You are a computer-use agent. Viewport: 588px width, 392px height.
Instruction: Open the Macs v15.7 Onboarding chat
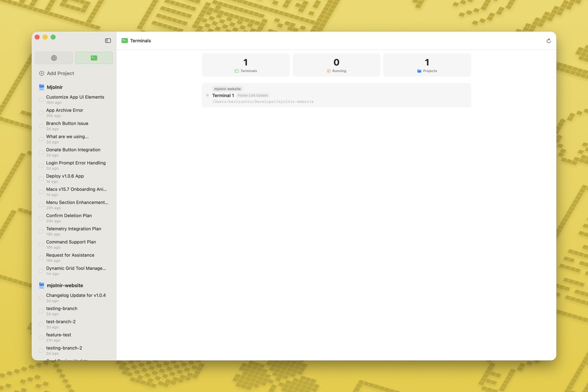pyautogui.click(x=75, y=192)
